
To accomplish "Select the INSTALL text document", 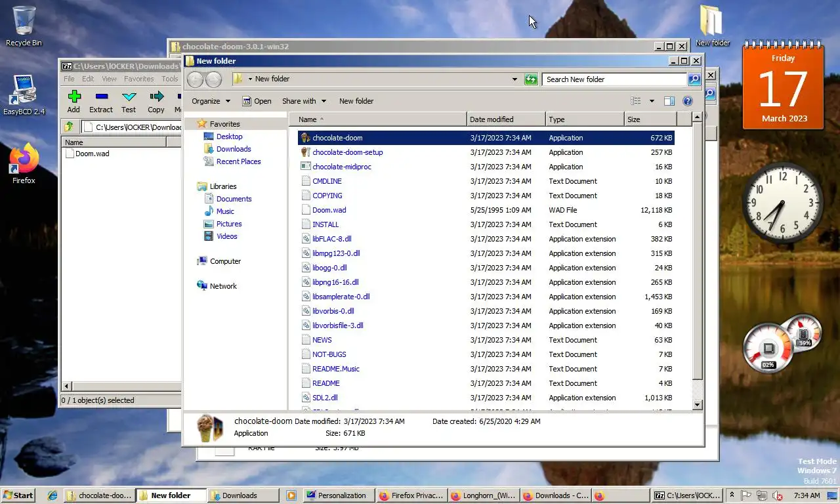I will [486, 224].
